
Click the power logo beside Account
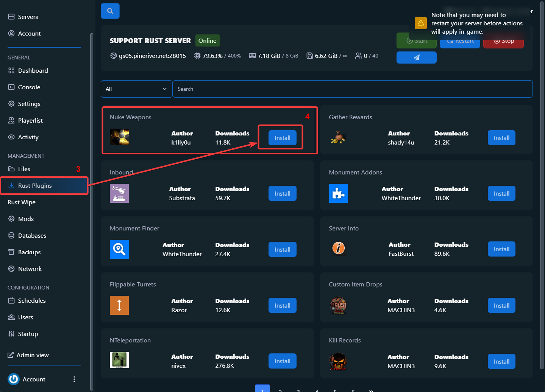14,379
